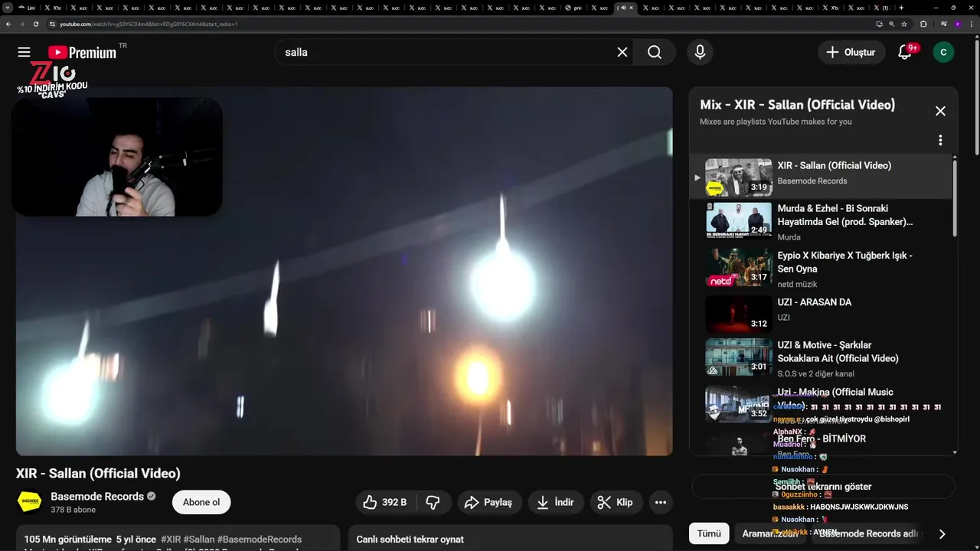This screenshot has height=551, width=980.
Task: Subscribe with Abone ol button
Action: click(x=201, y=502)
